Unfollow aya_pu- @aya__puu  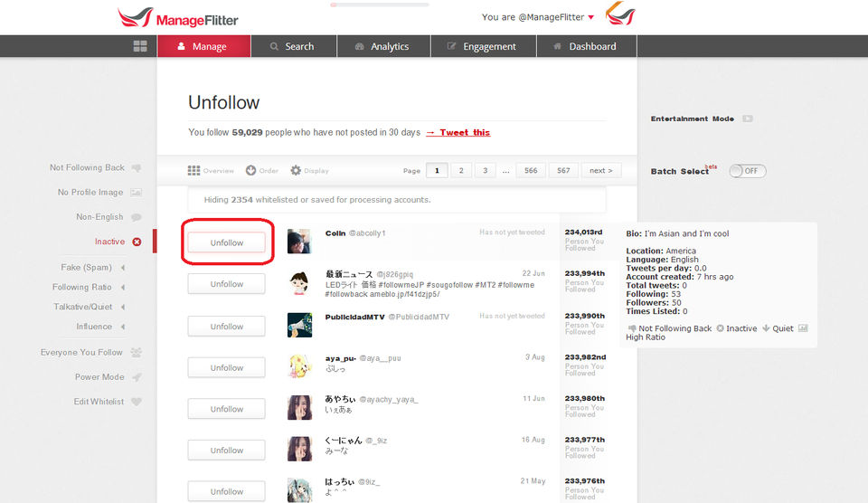click(226, 368)
